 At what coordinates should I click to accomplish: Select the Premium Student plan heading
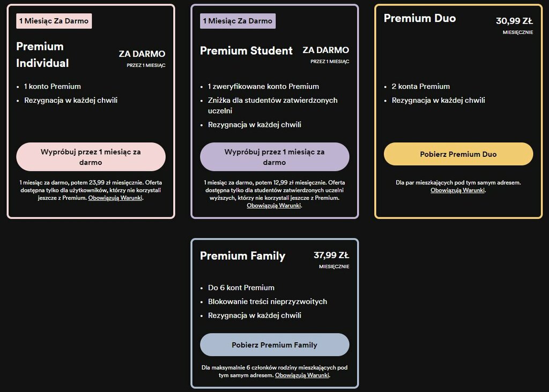246,51
